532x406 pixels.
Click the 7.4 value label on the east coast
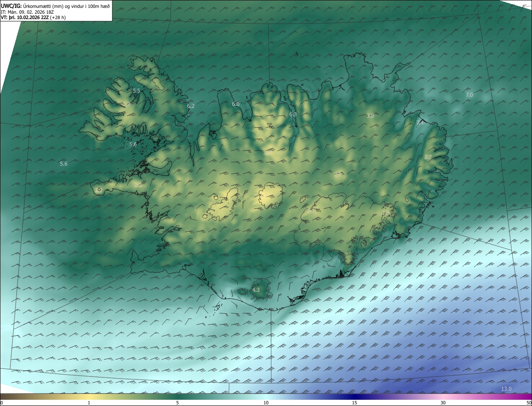coord(420,123)
